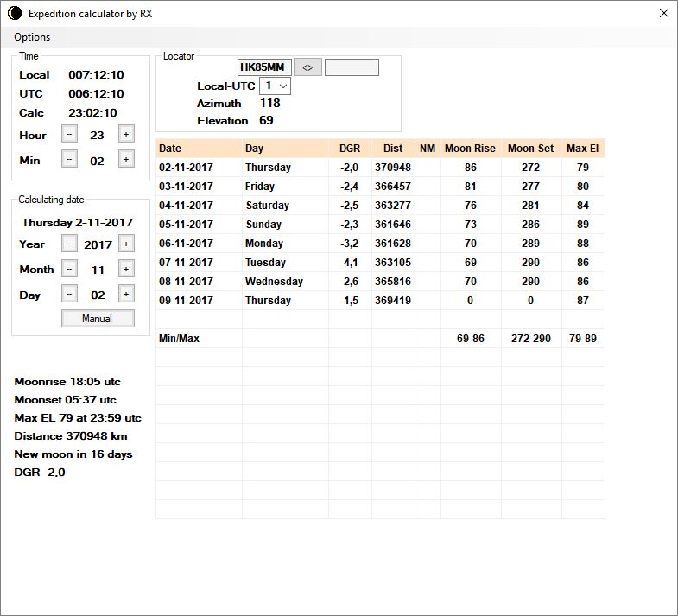This screenshot has width=678, height=616.
Task: Advance the Month using the plus button
Action: 126,269
